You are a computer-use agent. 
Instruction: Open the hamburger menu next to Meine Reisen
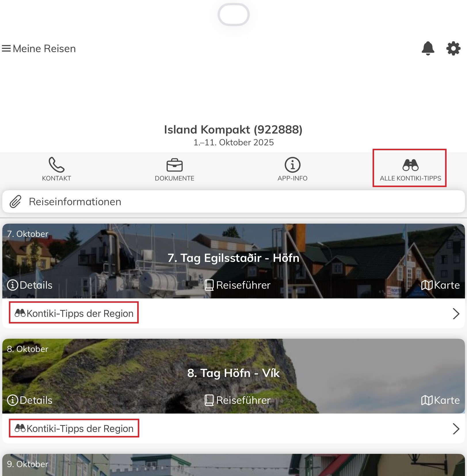click(x=6, y=49)
